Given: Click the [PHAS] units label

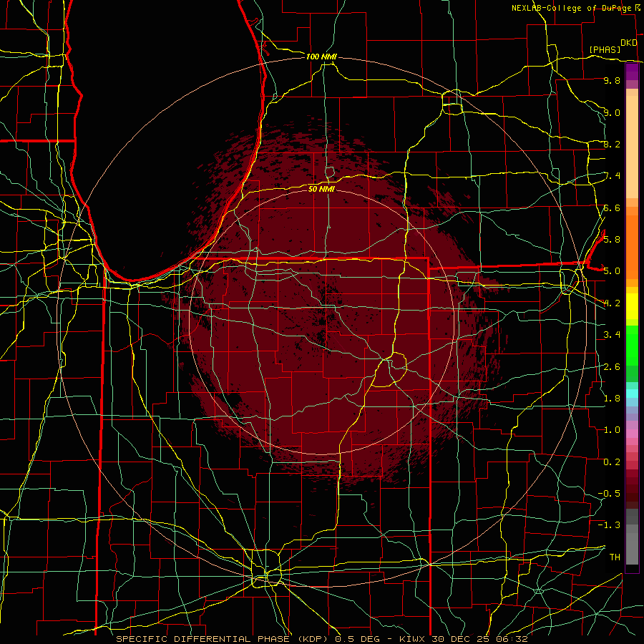Looking at the screenshot, I should 605,49.
